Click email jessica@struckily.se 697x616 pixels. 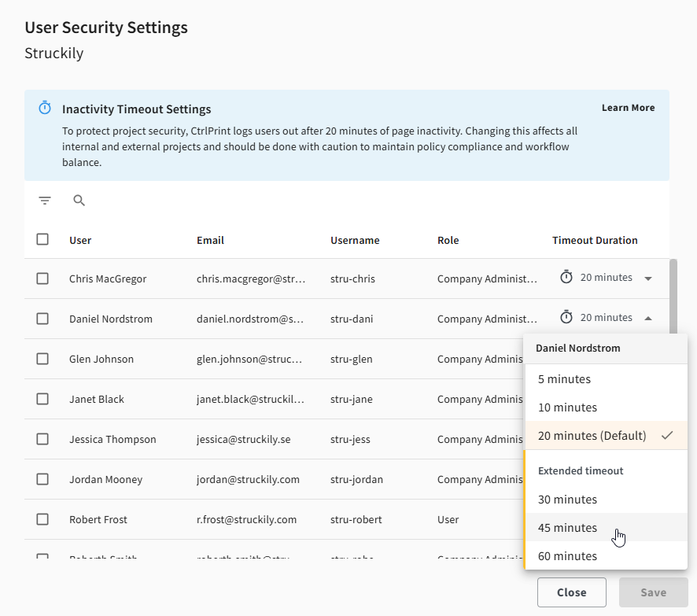244,439
